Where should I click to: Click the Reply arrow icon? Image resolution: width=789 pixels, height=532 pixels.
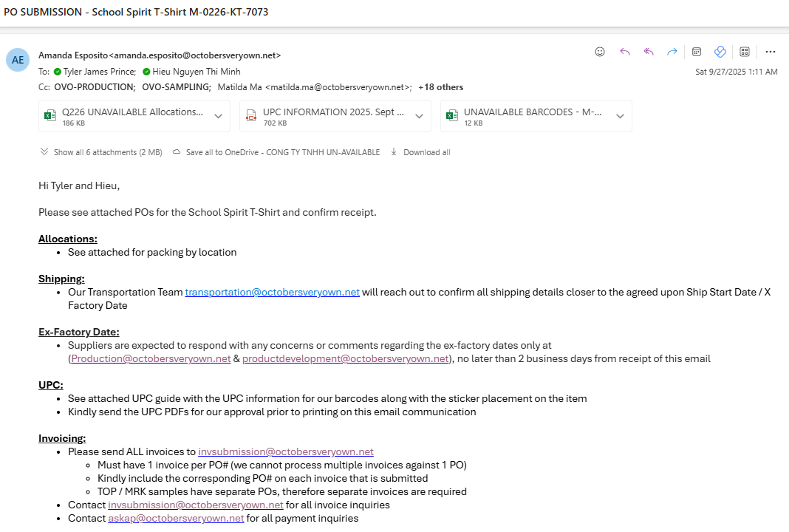pos(624,52)
